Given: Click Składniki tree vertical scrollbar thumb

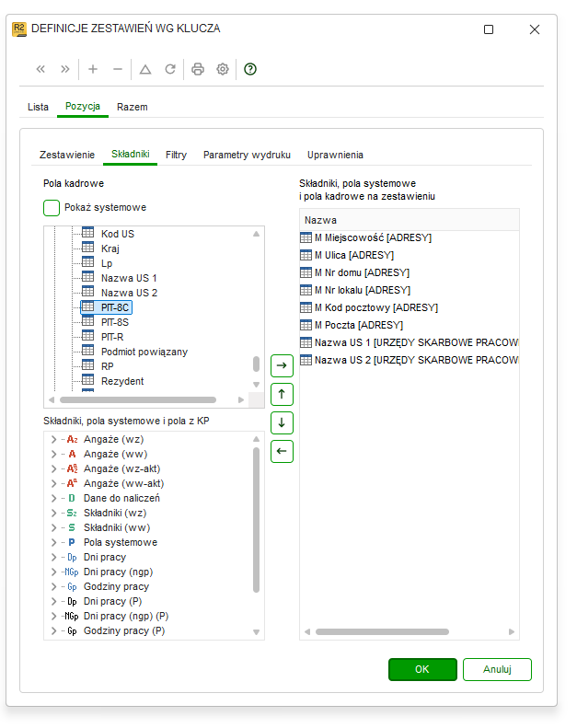Looking at the screenshot, I should tap(256, 520).
